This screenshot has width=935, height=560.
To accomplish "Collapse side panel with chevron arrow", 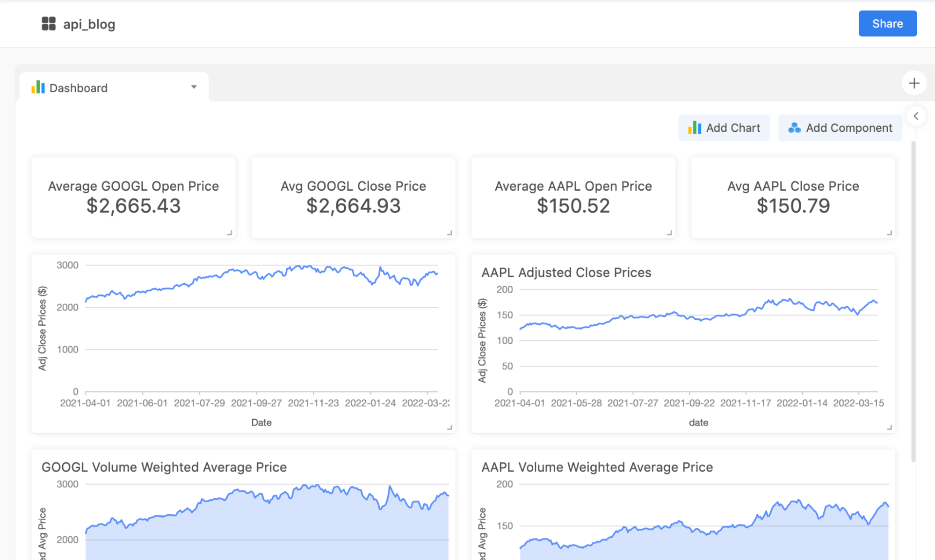I will pos(916,116).
